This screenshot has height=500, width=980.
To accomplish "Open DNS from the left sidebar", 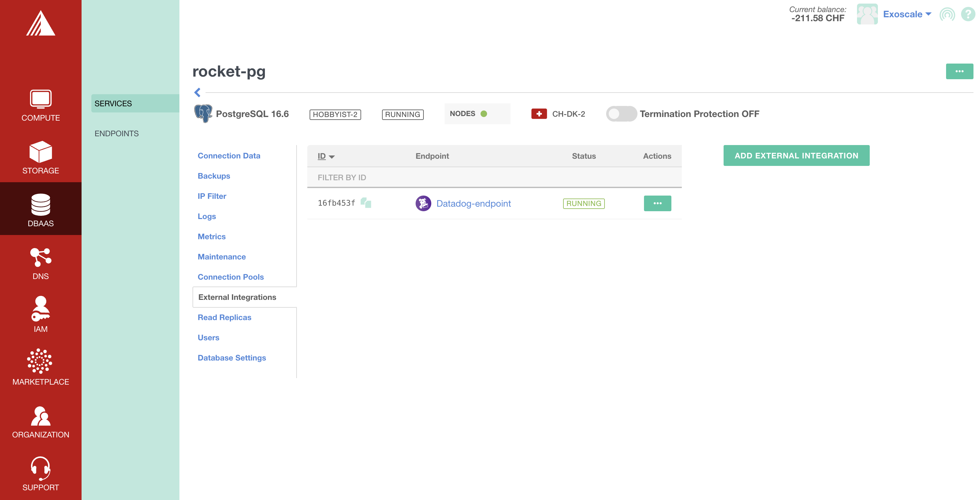I will pos(40,263).
